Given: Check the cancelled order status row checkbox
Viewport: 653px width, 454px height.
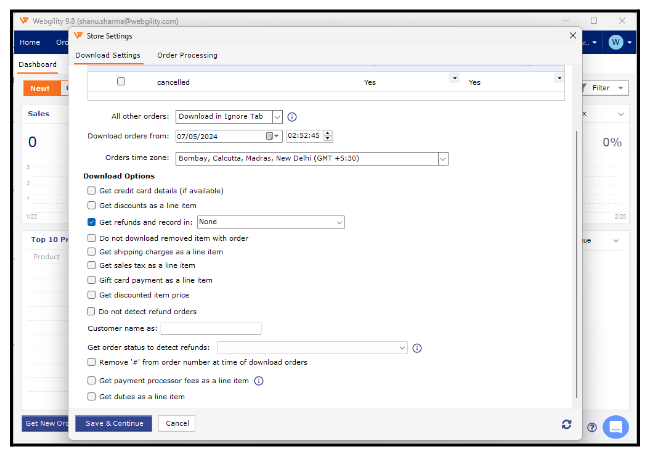Looking at the screenshot, I should pos(121,82).
